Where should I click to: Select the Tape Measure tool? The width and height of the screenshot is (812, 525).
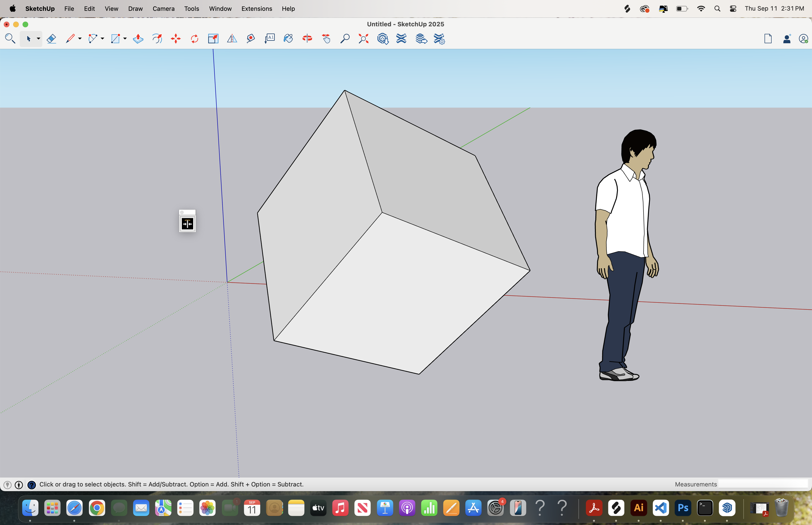click(250, 39)
